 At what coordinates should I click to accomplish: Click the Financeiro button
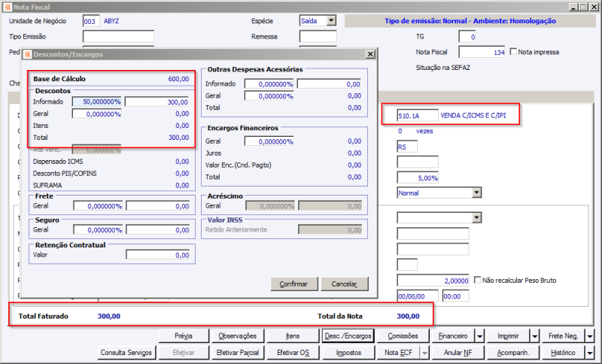[x=454, y=336]
